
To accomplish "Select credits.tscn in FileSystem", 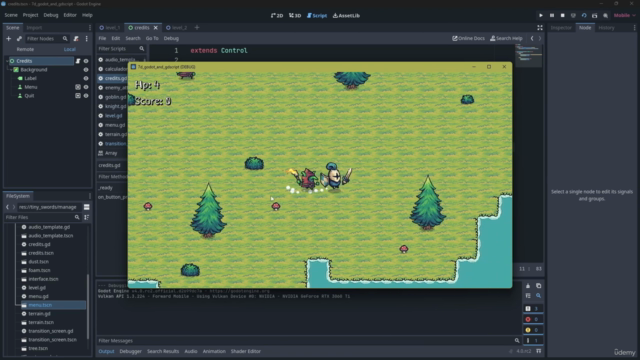I will (x=41, y=253).
